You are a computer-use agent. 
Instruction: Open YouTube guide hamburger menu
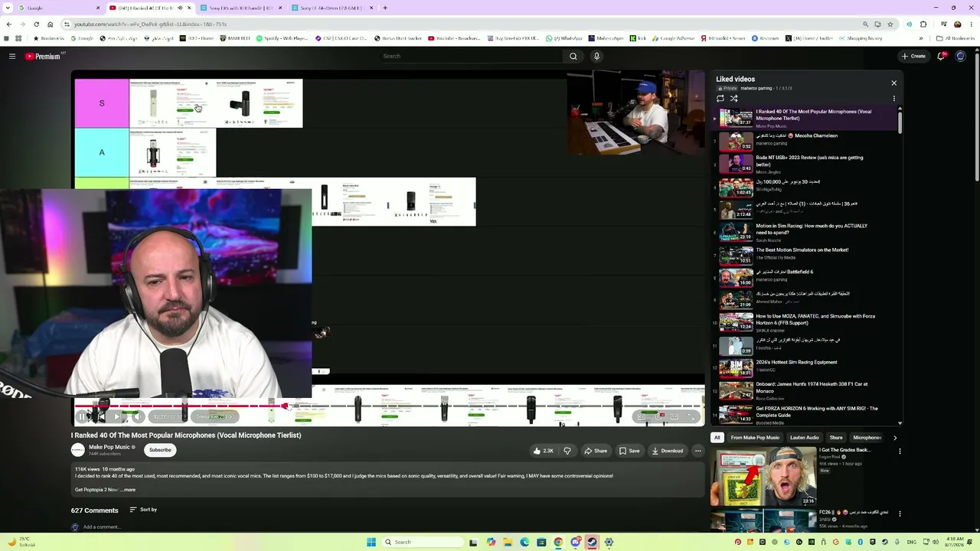coord(12,56)
